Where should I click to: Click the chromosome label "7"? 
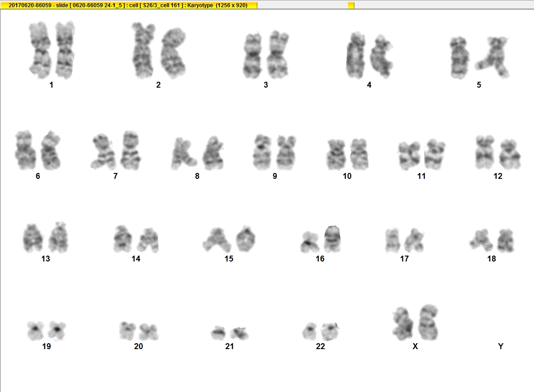click(116, 176)
